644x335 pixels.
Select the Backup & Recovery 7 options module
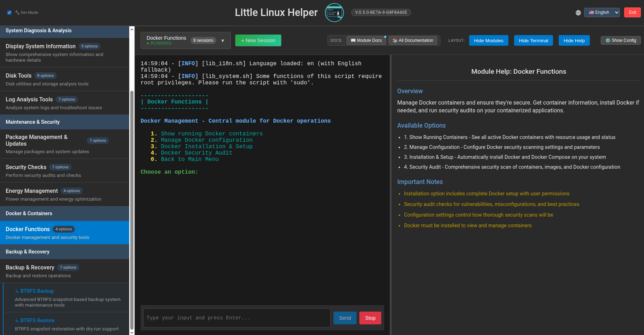pos(64,271)
